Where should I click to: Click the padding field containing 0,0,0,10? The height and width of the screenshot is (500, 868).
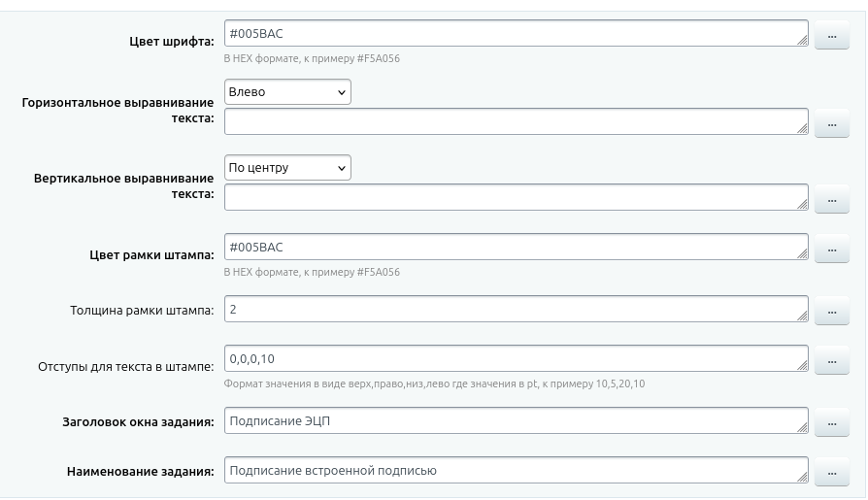tap(515, 358)
